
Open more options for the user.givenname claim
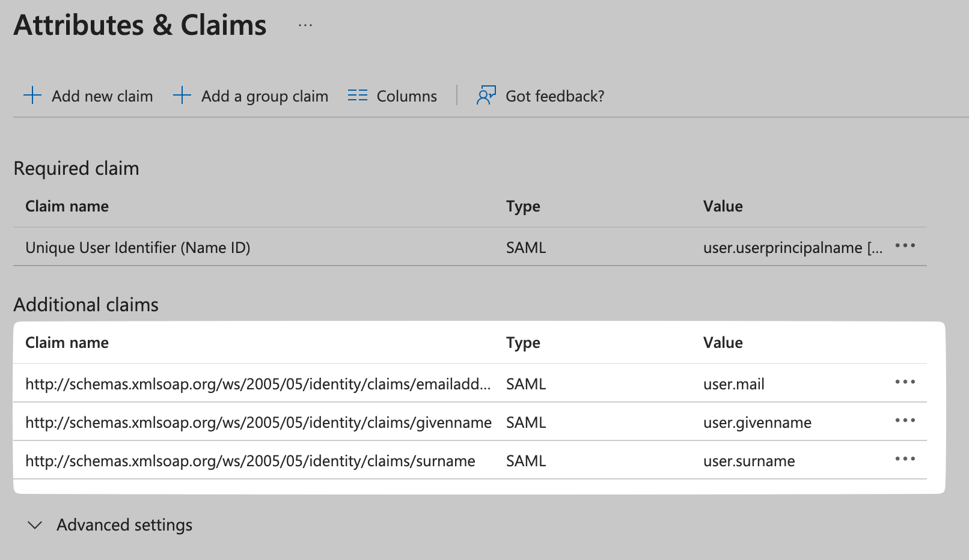[905, 421]
